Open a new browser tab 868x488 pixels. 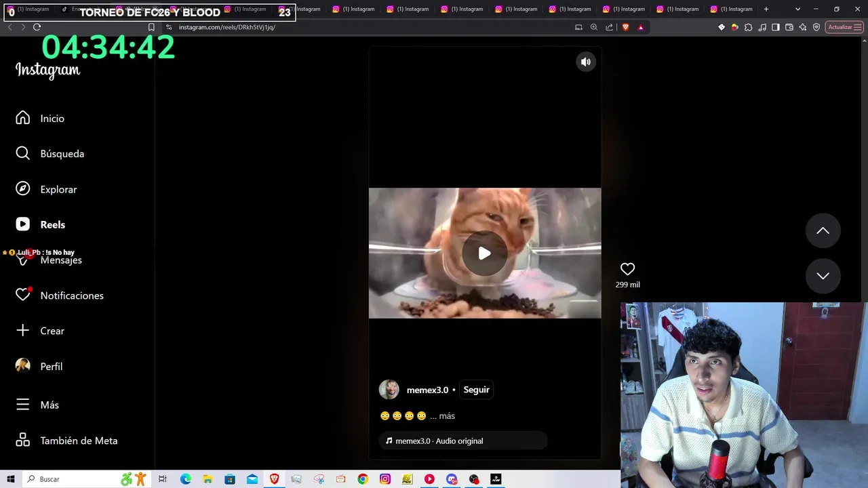[766, 9]
